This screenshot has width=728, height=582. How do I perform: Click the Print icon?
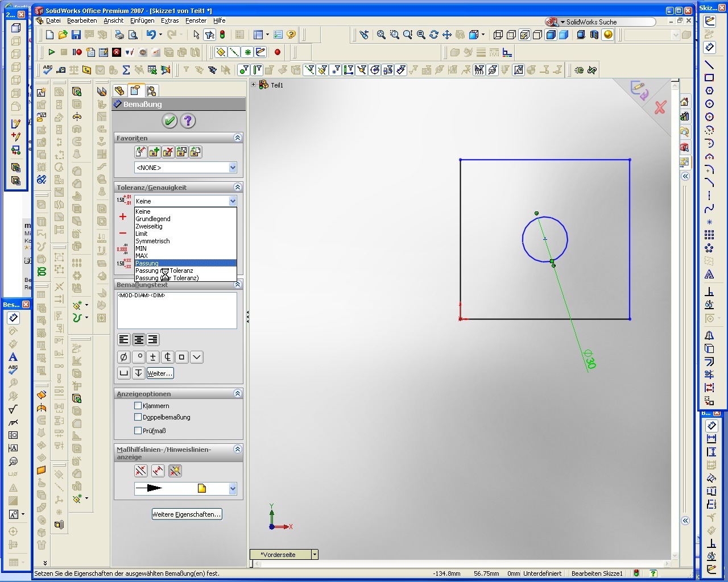119,35
